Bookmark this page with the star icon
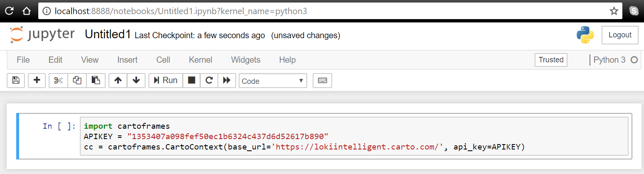The width and height of the screenshot is (644, 174). pos(614,11)
